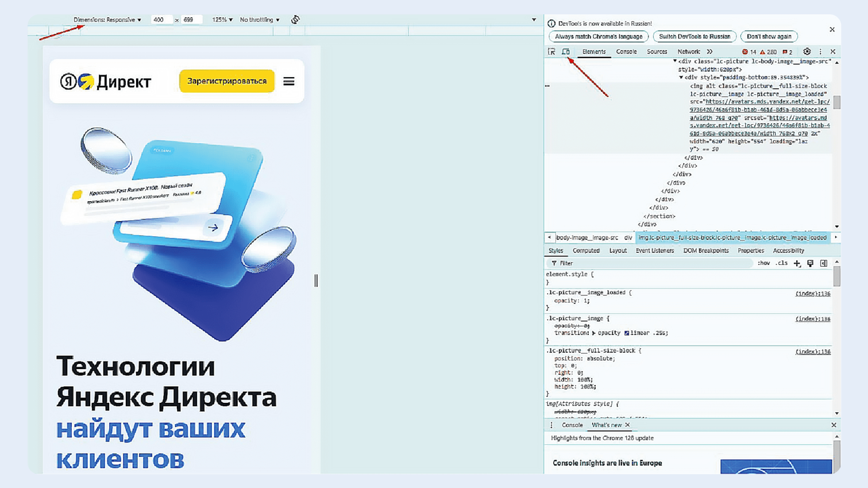Toggle the .cls class editor
The height and width of the screenshot is (488, 868).
pyautogui.click(x=782, y=263)
